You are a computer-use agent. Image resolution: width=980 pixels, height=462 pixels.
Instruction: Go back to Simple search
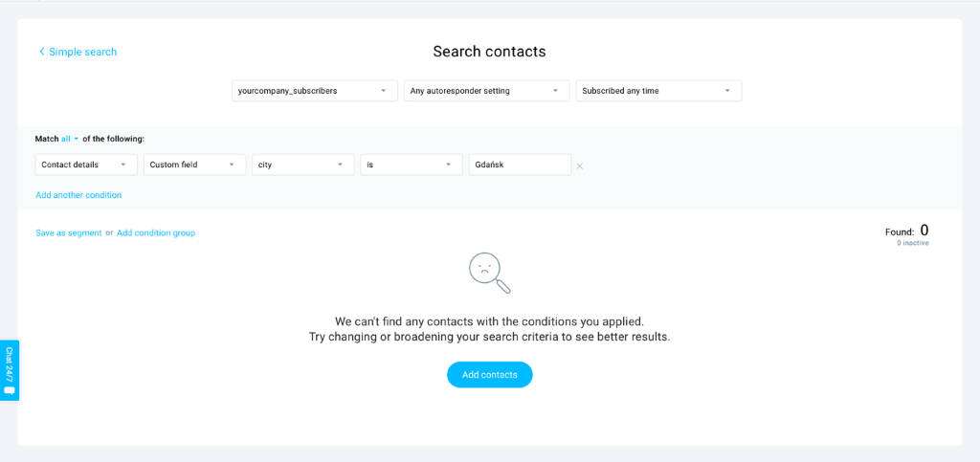[x=83, y=52]
